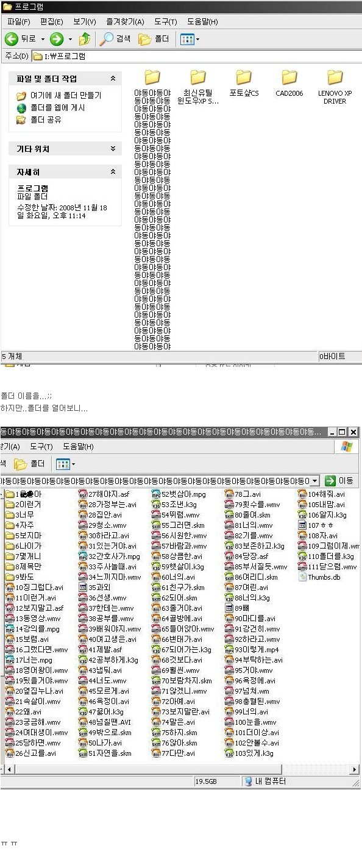Open the 포토샵CS folder
Screen dimensions: 362x868
244,83
